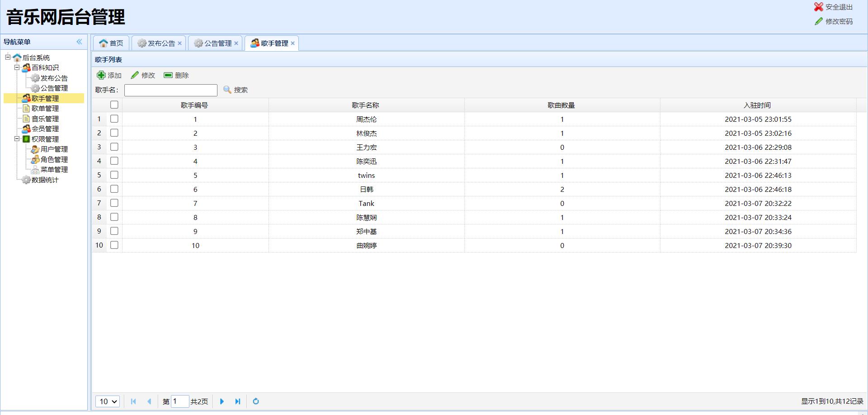This screenshot has height=415, width=868.
Task: Check the row for 陈奕迅
Action: (x=114, y=161)
